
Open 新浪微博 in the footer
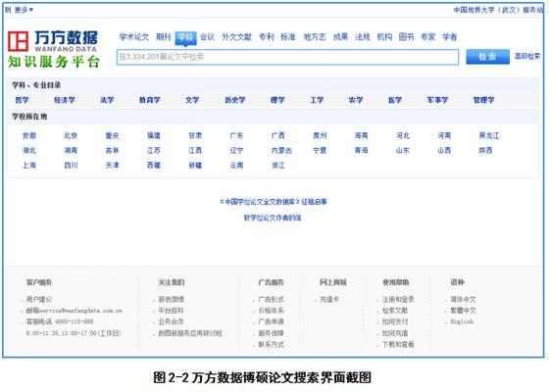[x=172, y=299]
